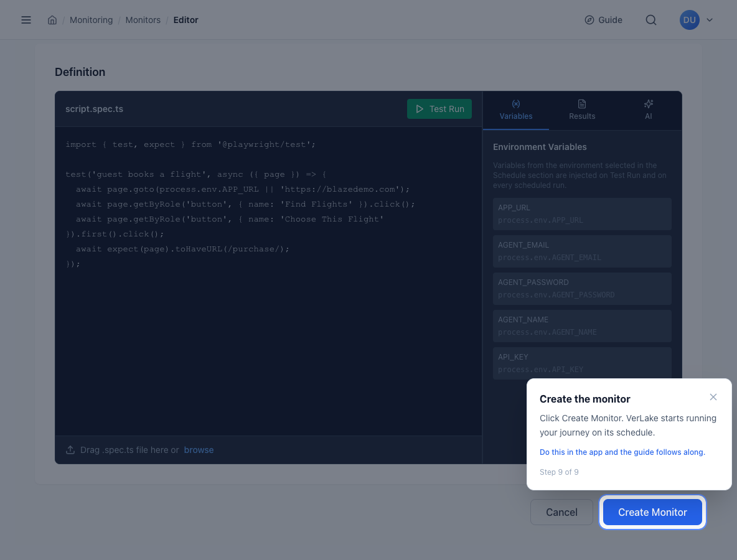Open the Guide
This screenshot has height=560, width=737.
coord(604,20)
